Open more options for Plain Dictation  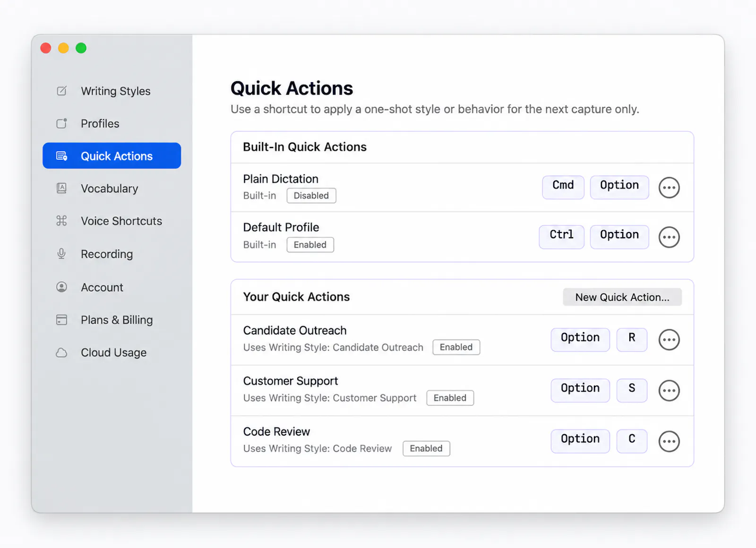click(x=669, y=188)
